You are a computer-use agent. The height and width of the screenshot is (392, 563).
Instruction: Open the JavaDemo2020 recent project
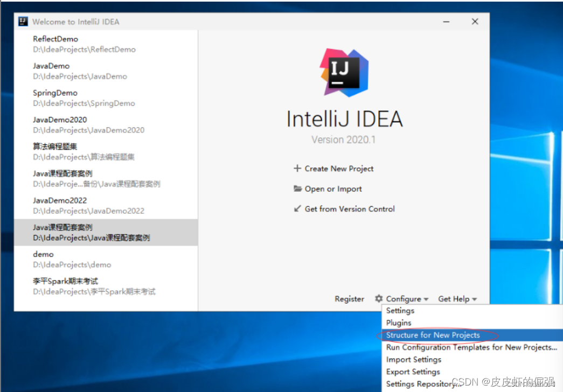click(x=106, y=125)
